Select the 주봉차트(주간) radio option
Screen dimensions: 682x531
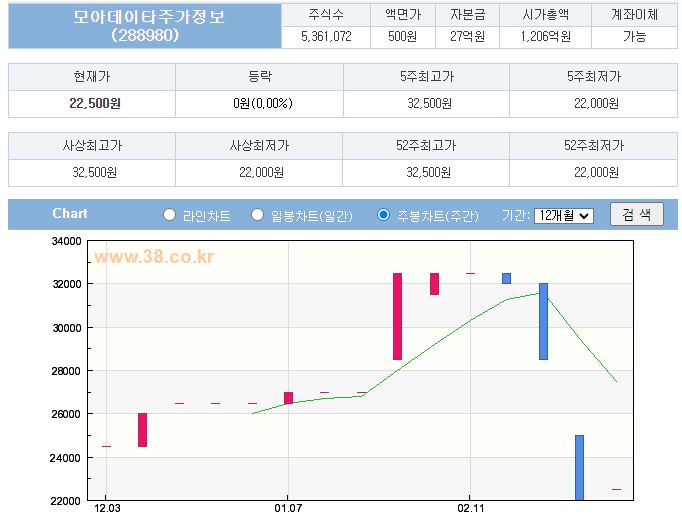tap(383, 214)
